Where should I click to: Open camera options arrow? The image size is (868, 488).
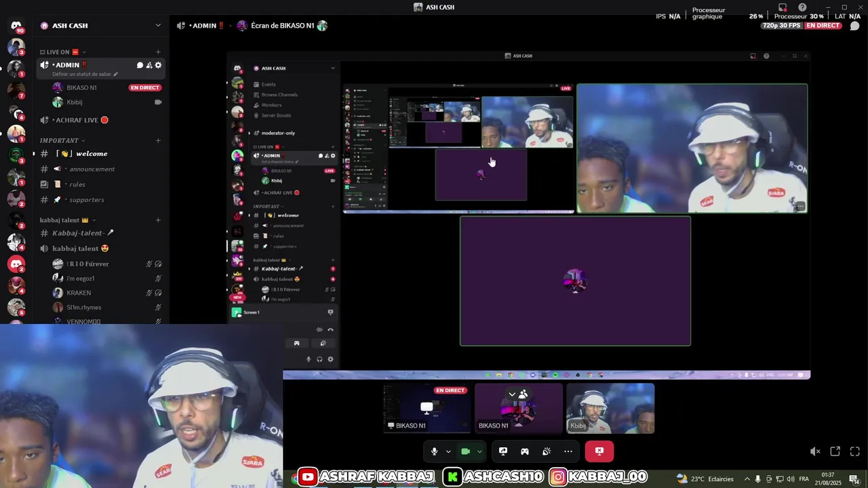[x=479, y=451]
